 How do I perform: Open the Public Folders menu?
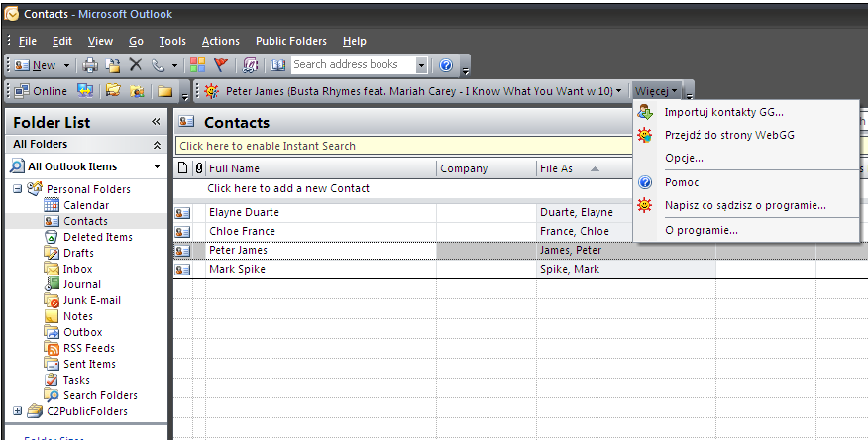(291, 41)
